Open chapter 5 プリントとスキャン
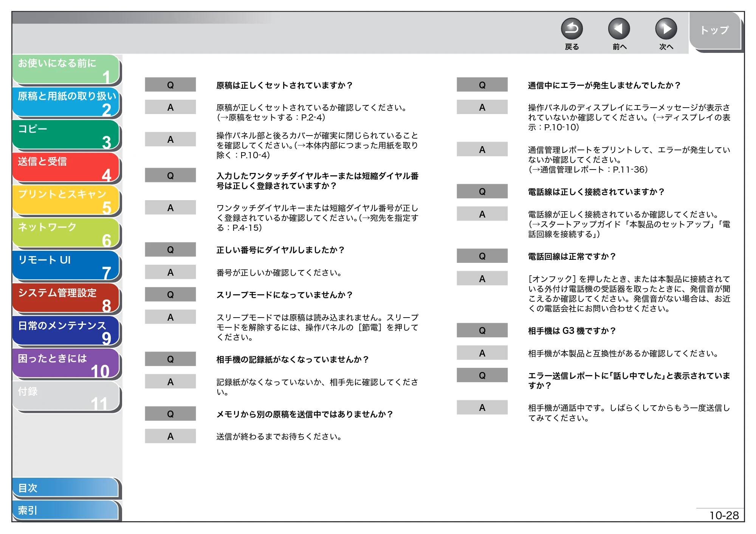This screenshot has width=756, height=534. click(66, 201)
